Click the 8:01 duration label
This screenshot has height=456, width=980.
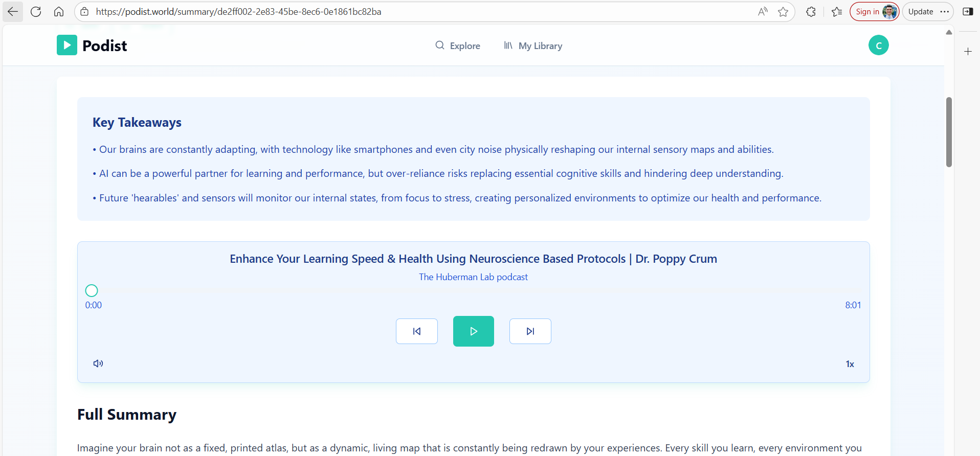853,305
